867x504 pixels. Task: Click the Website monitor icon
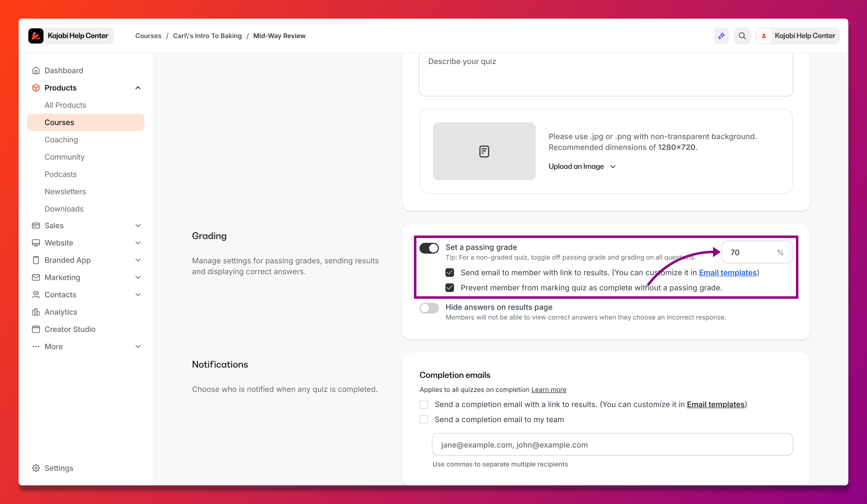pyautogui.click(x=36, y=243)
